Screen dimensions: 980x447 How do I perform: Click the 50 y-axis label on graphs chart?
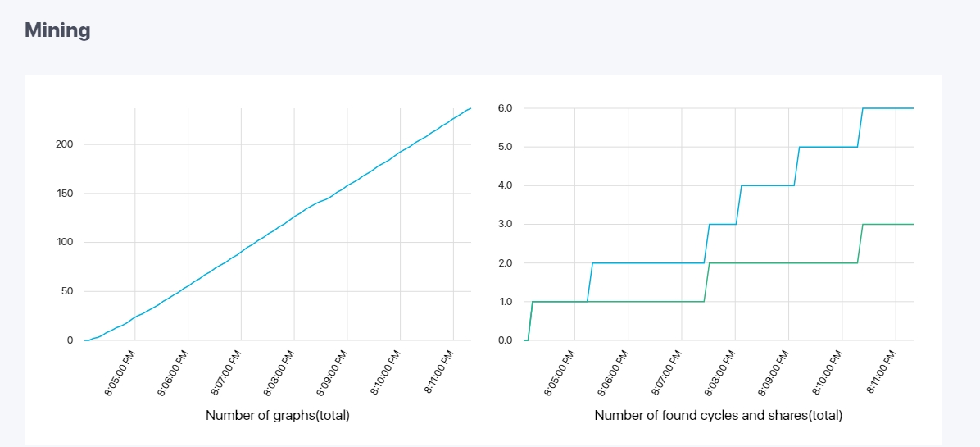(68, 291)
